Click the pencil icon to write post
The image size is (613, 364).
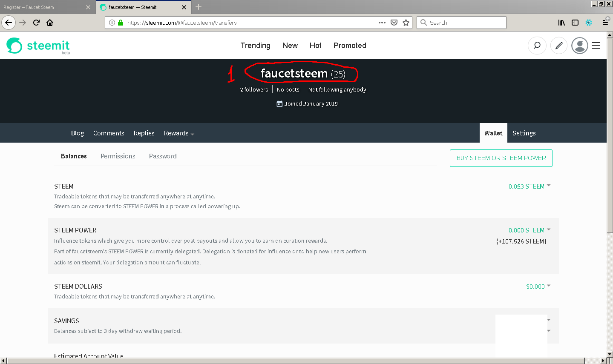559,46
